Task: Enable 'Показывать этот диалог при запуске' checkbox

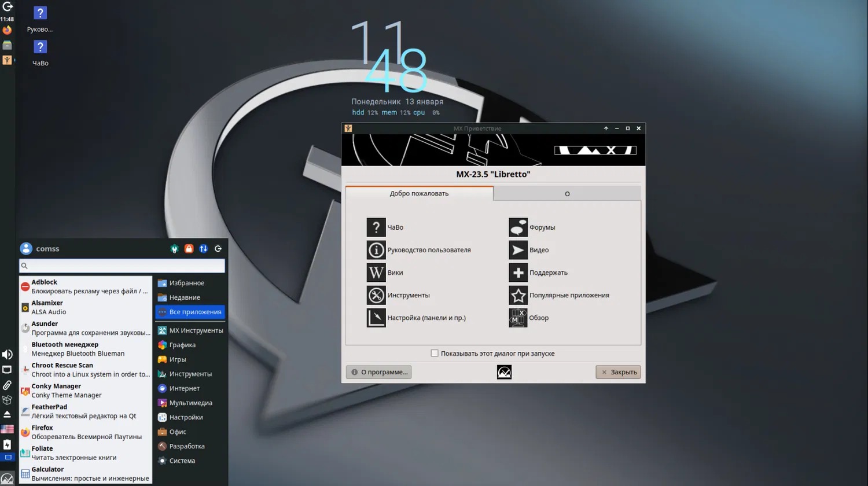Action: click(x=435, y=354)
